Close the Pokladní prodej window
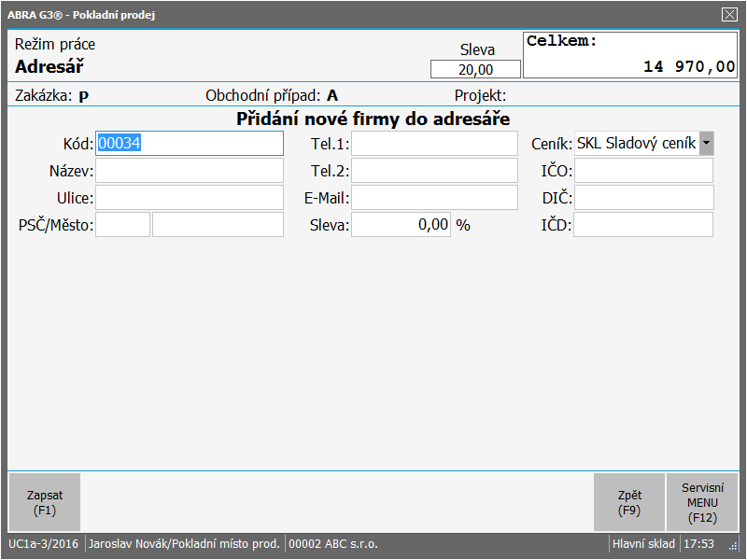 click(729, 14)
